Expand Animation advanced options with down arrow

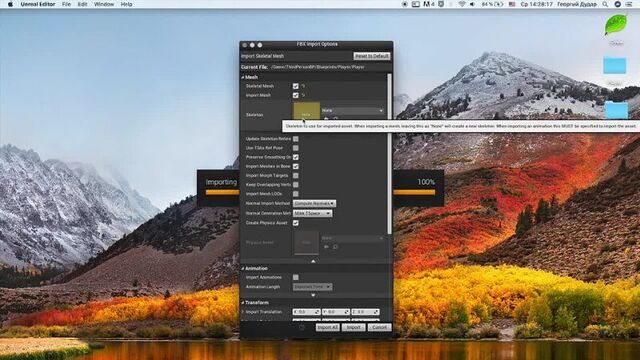pos(313,295)
